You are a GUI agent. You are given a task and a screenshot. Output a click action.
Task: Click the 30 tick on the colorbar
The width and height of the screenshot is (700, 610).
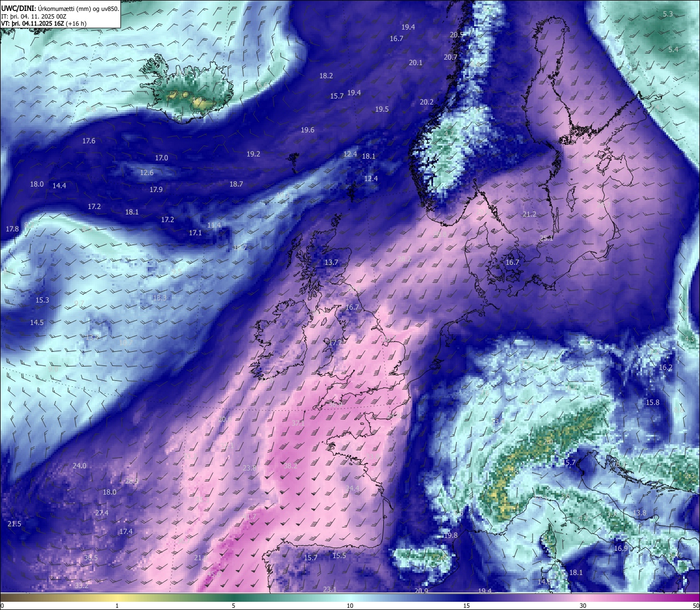(583, 606)
